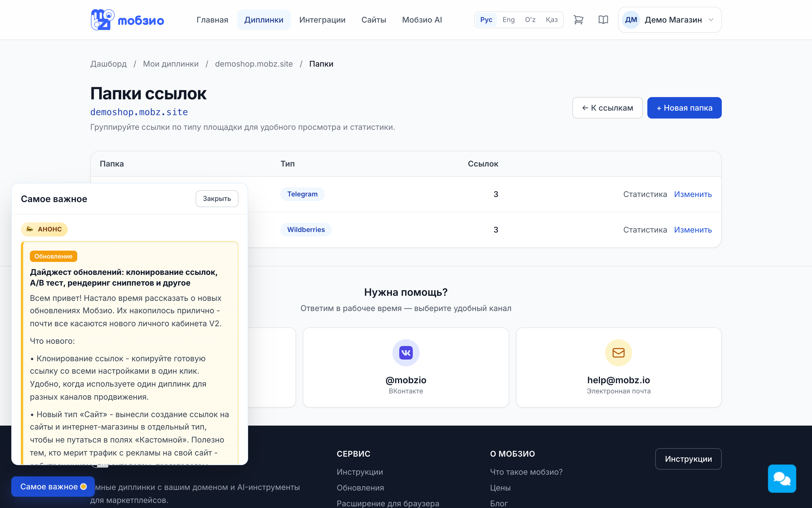Open Инструкции link under СЕРВИС
This screenshot has height=508, width=812.
coord(360,472)
